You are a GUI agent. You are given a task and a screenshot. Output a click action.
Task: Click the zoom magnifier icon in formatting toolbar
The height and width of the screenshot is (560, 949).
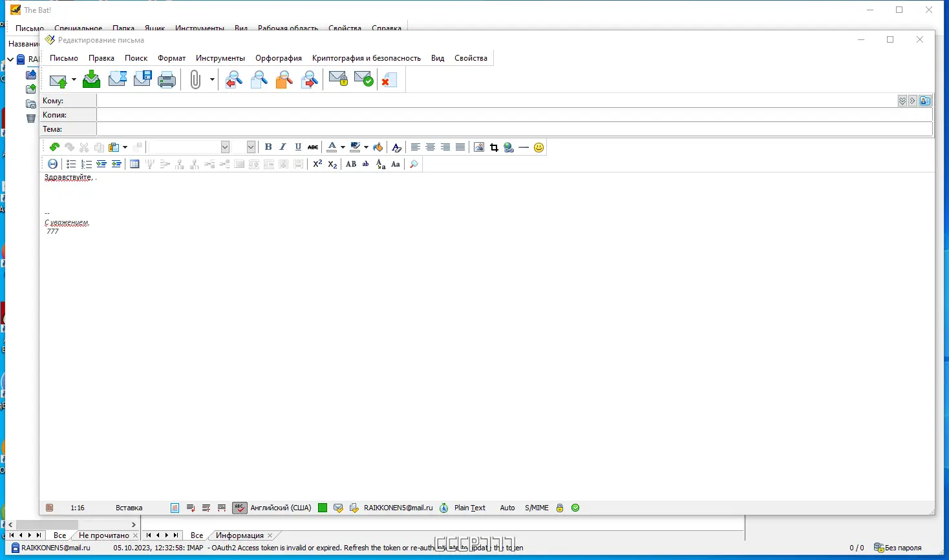point(414,164)
